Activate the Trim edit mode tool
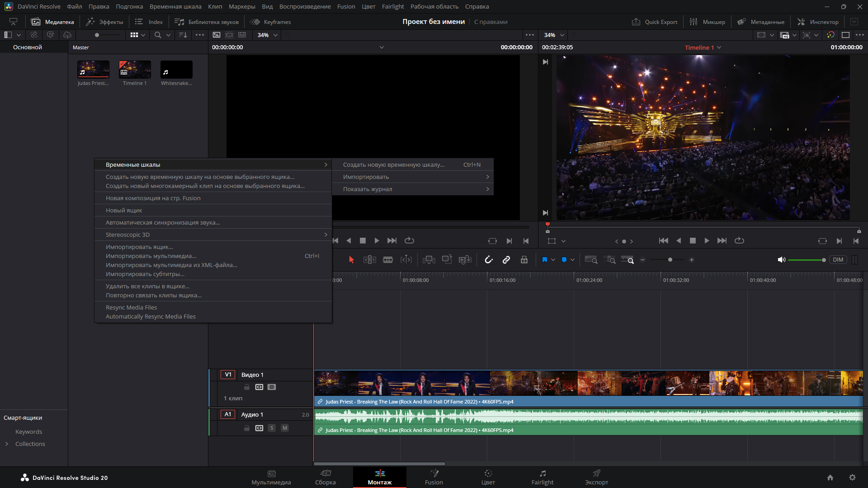This screenshot has height=488, width=868. 370,260
